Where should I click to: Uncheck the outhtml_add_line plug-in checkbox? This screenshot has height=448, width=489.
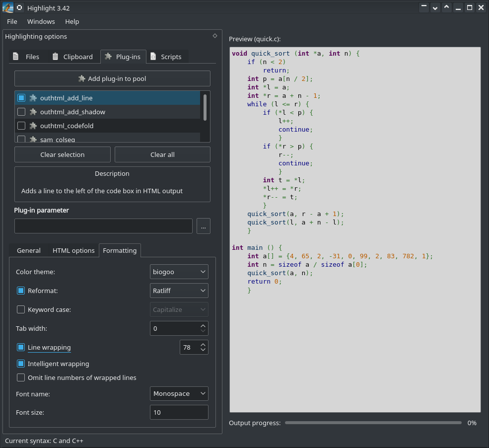coord(21,98)
